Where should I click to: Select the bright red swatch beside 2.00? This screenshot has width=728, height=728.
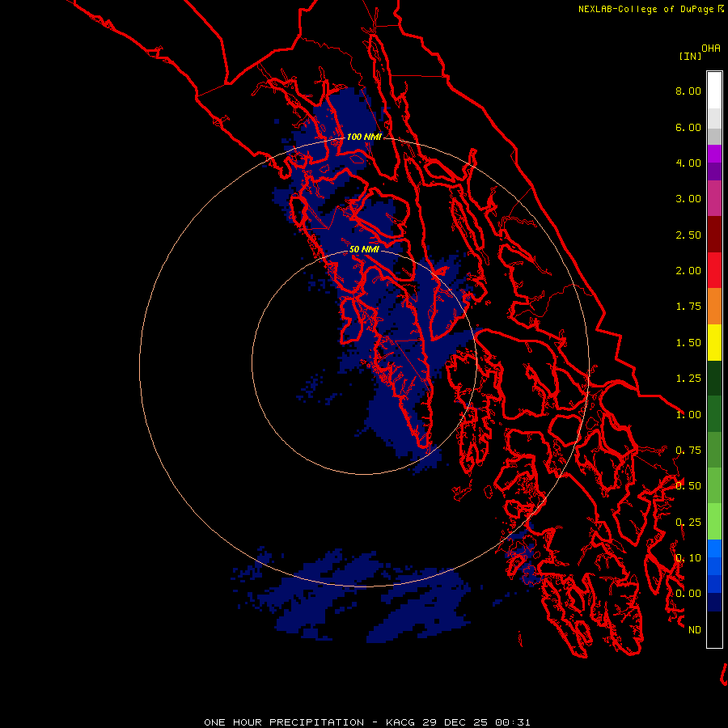click(714, 270)
